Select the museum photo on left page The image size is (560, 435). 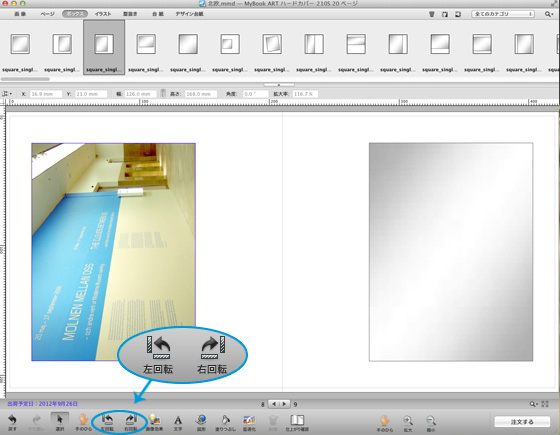pyautogui.click(x=114, y=252)
